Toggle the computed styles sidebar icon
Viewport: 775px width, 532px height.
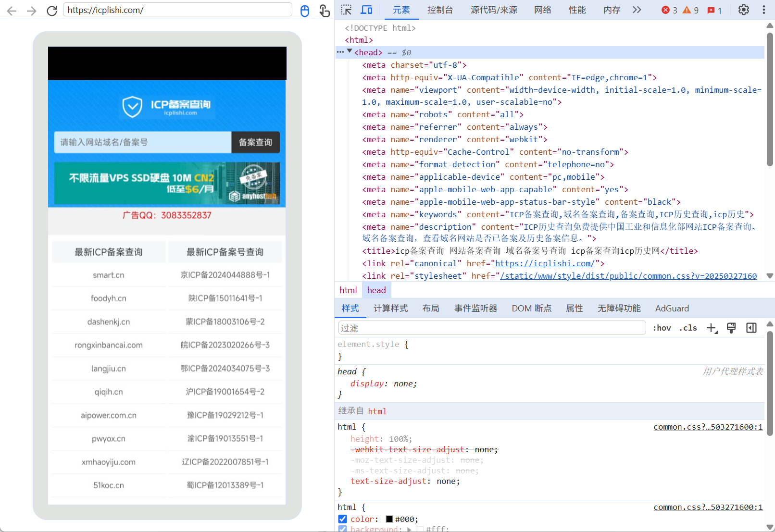(x=751, y=328)
